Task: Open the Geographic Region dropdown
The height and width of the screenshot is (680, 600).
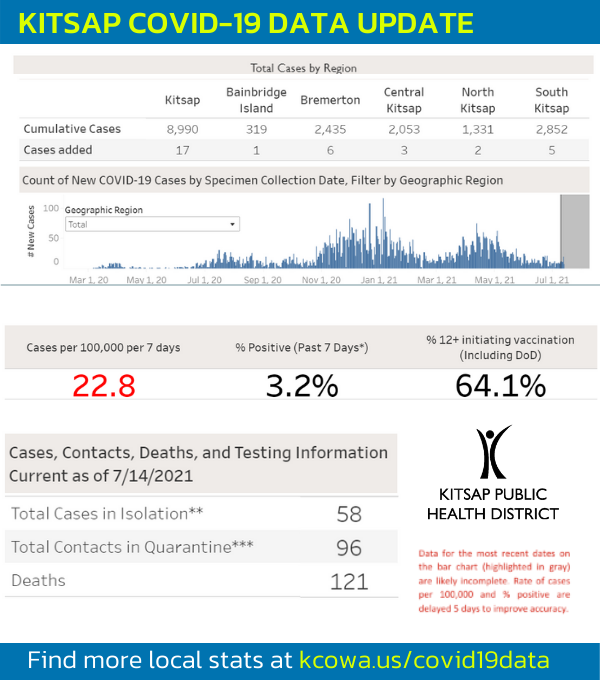Action: click(x=150, y=225)
